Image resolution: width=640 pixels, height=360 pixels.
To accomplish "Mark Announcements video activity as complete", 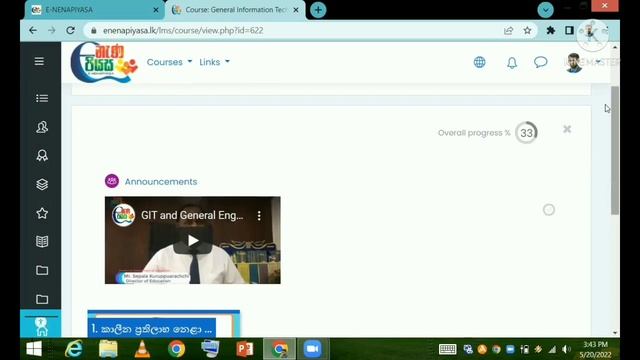I will (549, 210).
